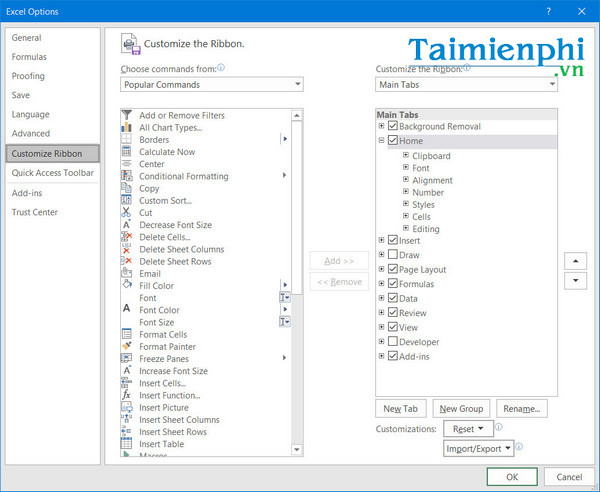The width and height of the screenshot is (600, 492).
Task: Click the Decrease Font Size icon
Action: pyautogui.click(x=127, y=225)
